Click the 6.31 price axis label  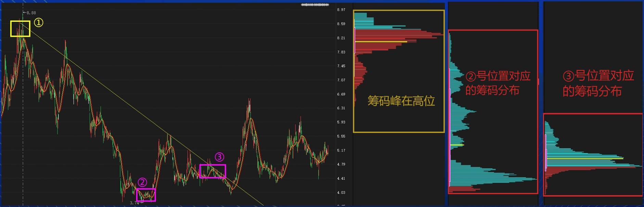pyautogui.click(x=341, y=108)
